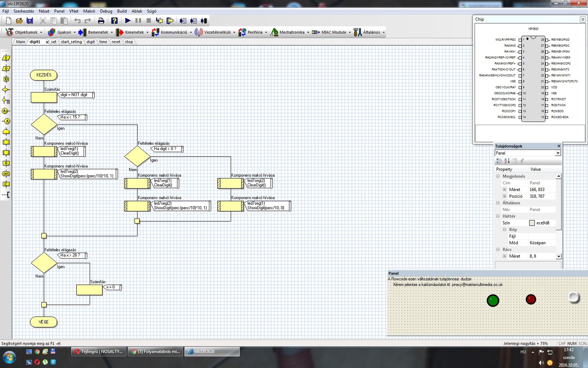Select the Component Macro flowchart icon
Image resolution: width=588 pixels, height=368 pixels.
pyautogui.click(x=6, y=153)
